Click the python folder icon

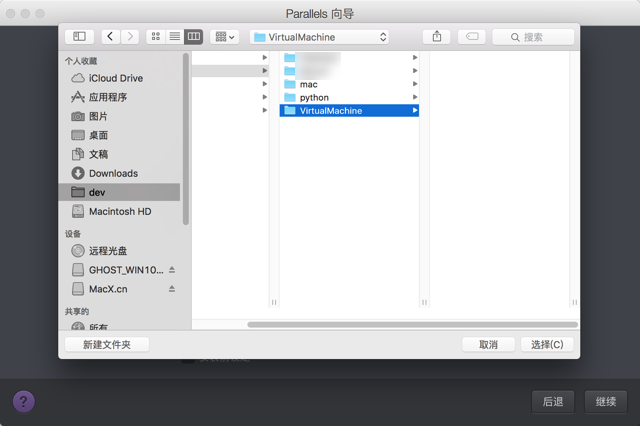(290, 97)
